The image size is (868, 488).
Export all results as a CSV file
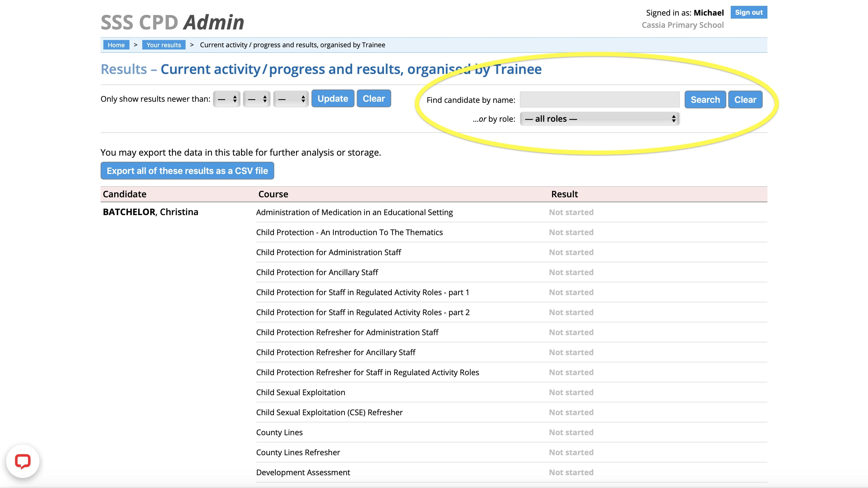pos(187,171)
